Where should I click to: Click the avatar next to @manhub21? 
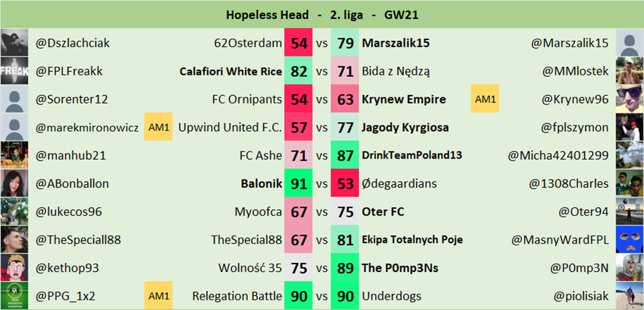pos(14,156)
